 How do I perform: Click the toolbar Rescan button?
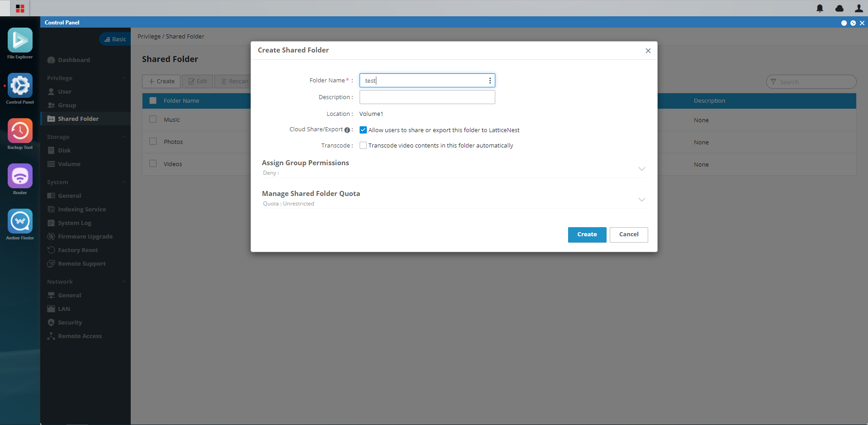point(233,81)
